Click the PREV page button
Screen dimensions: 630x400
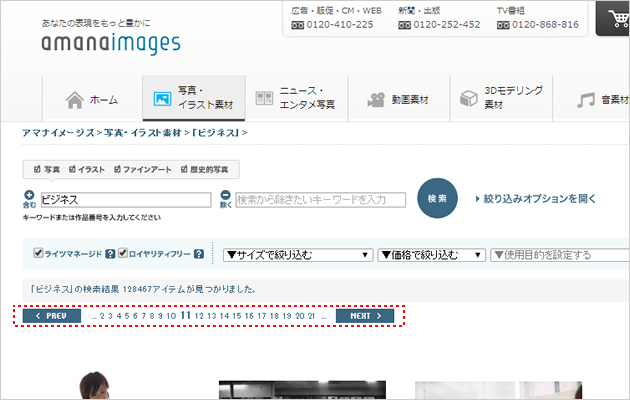point(52,316)
